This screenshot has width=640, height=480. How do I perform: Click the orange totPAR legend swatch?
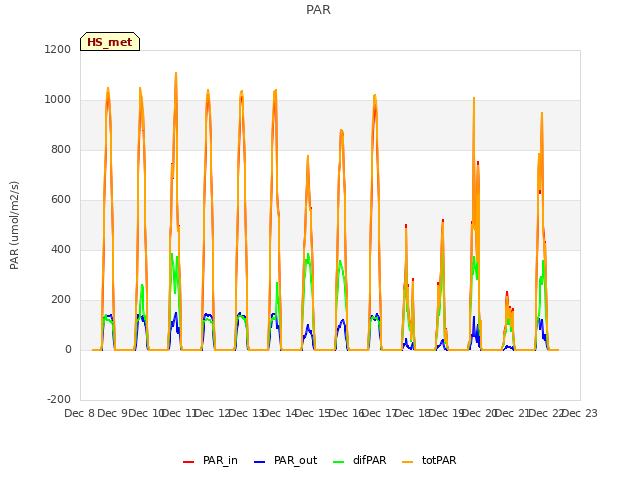407,462
